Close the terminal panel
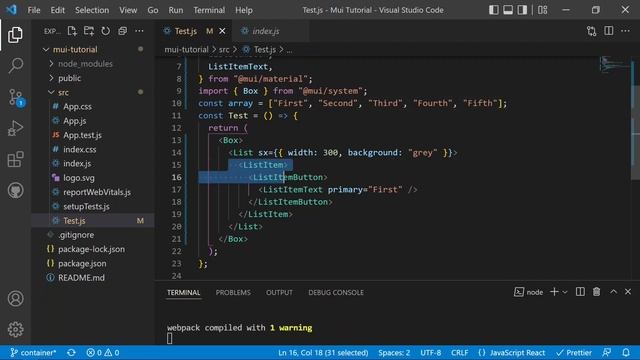Viewport: 640px width, 360px height. click(628, 292)
